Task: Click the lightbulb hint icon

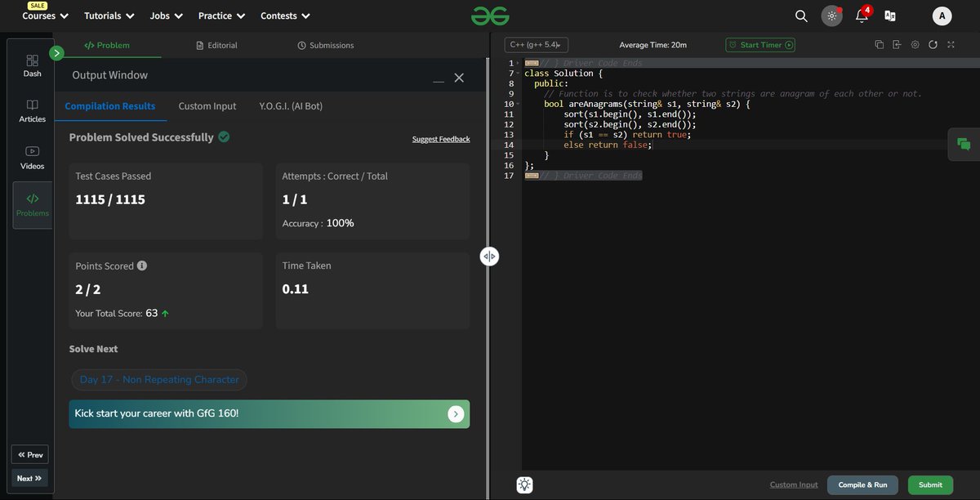Action: click(524, 484)
